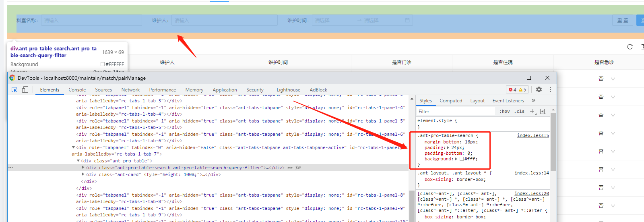This screenshot has width=644, height=222.
Task: Click the Chrome icon in DevTools title bar
Action: [12, 78]
